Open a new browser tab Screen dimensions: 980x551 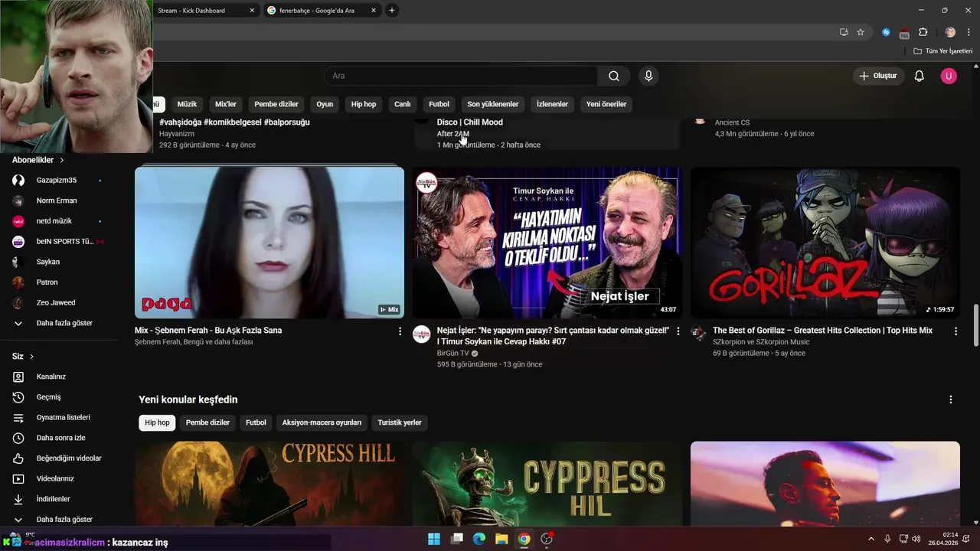point(392,11)
